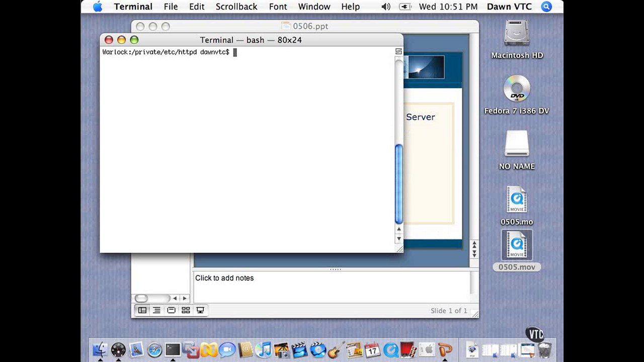This screenshot has height=362, width=644.
Task: Click the Terminal command prompt line
Action: coord(170,52)
